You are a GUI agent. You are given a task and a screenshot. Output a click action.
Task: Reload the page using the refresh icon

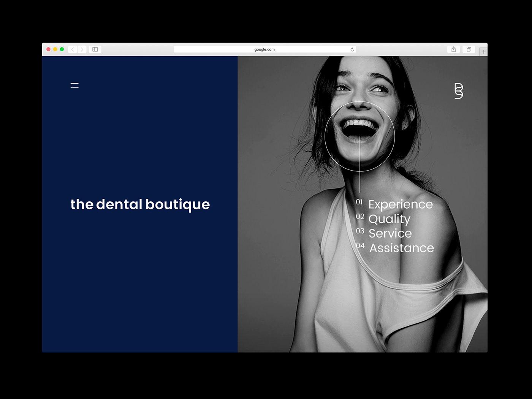[x=352, y=49]
